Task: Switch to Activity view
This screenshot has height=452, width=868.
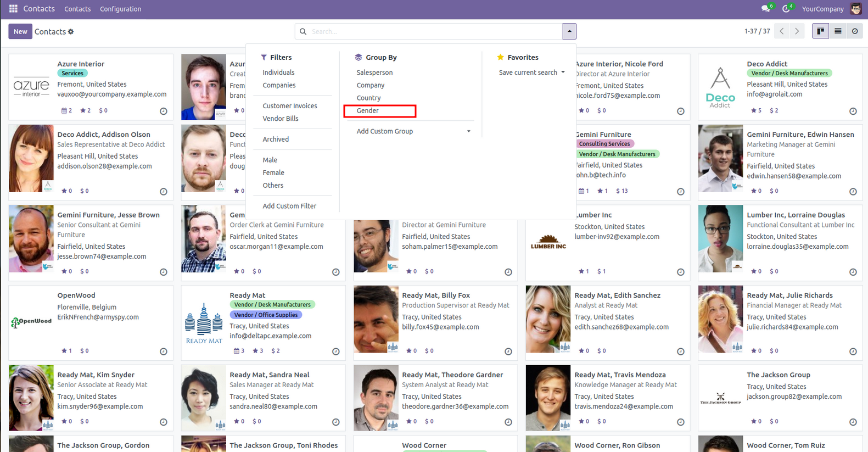Action: [x=855, y=31]
